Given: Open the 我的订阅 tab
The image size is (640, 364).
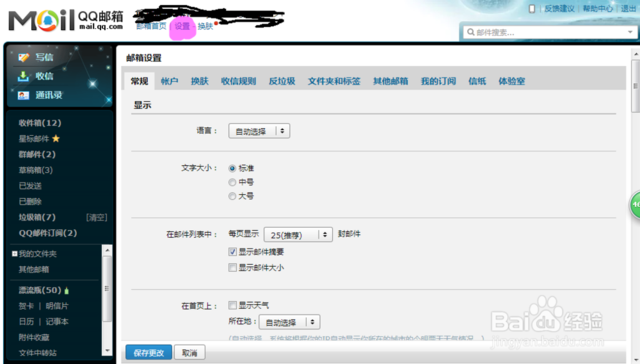Looking at the screenshot, I should pos(438,81).
